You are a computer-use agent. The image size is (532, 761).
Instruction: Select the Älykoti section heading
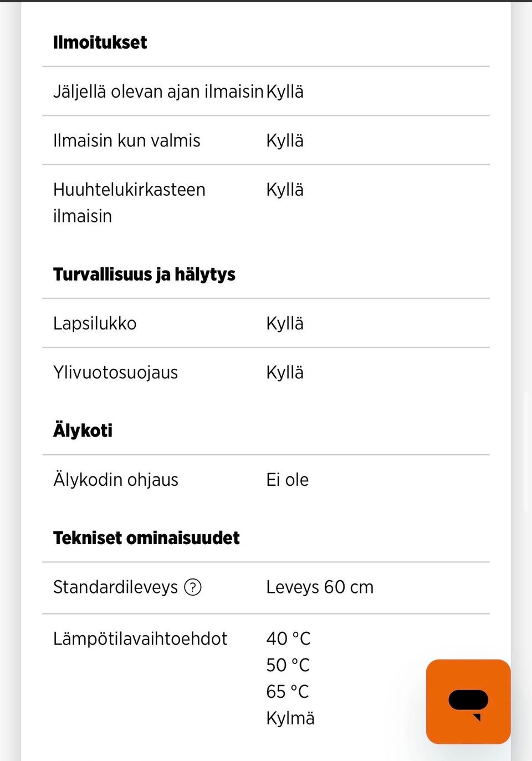click(82, 430)
